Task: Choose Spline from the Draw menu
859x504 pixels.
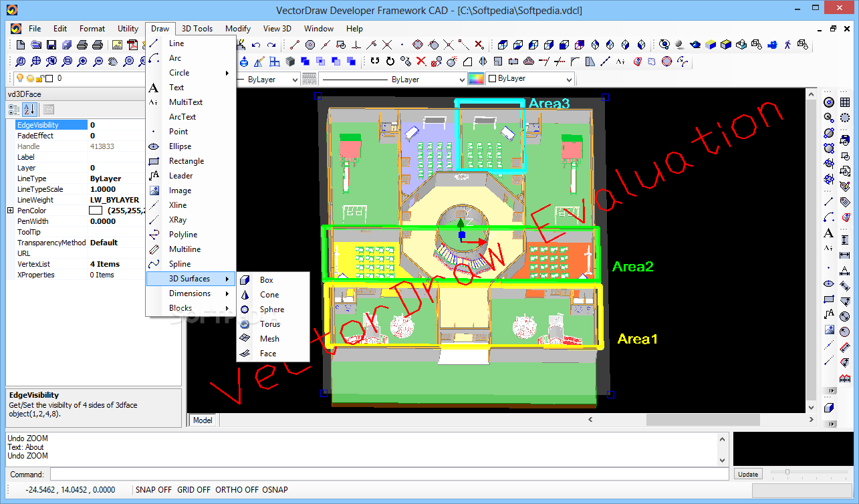Action: [x=191, y=264]
